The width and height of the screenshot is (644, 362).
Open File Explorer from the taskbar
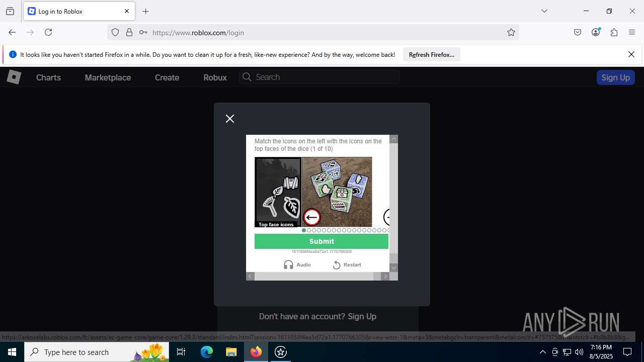[x=231, y=352]
